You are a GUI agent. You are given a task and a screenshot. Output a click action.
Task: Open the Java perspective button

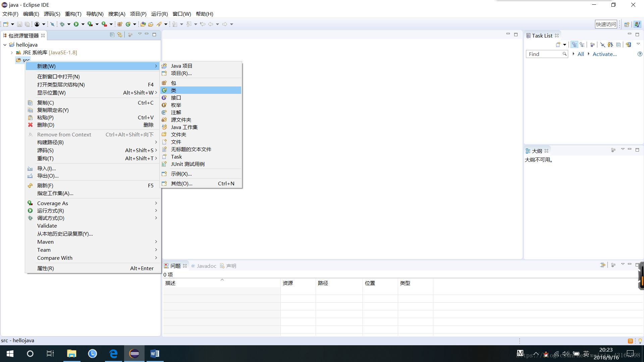point(637,24)
